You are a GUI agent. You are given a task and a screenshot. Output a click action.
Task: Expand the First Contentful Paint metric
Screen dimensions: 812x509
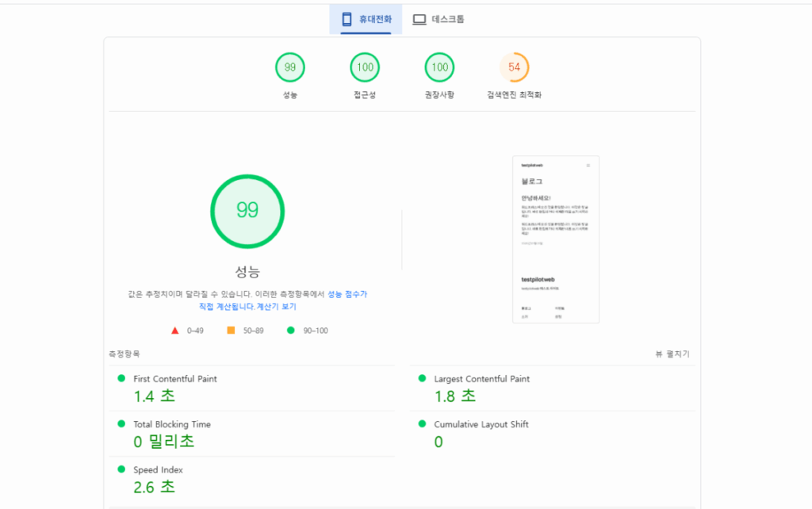click(x=174, y=379)
